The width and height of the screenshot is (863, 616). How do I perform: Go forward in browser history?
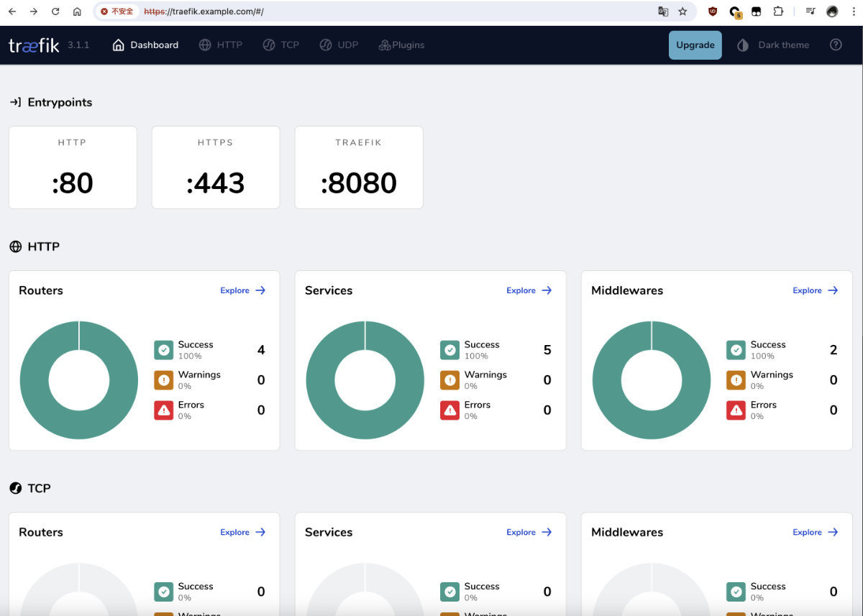click(x=34, y=12)
